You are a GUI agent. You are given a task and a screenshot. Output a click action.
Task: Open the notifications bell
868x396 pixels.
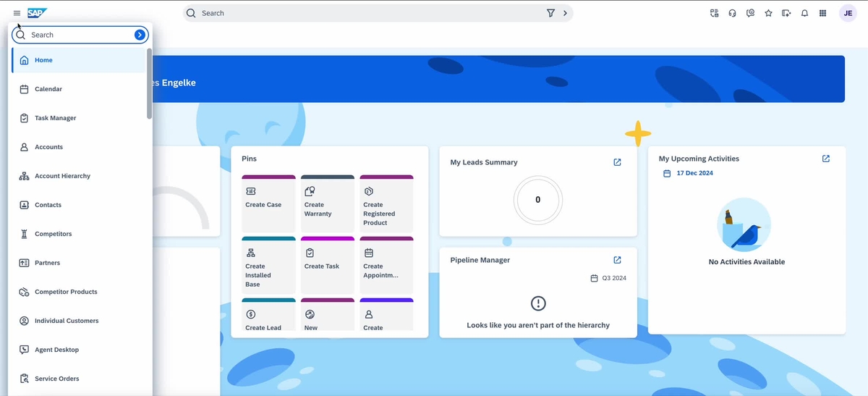click(x=804, y=13)
